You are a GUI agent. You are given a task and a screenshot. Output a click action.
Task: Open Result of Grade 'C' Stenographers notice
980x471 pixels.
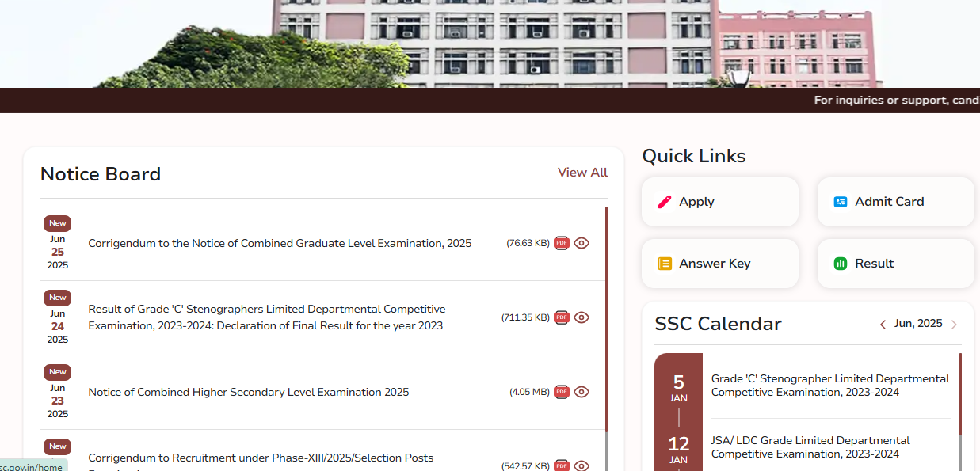pos(267,317)
